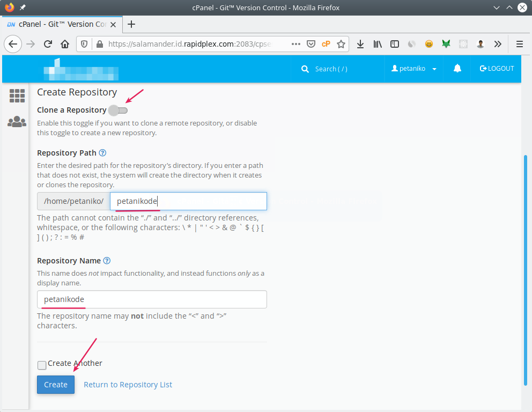Open the page actions ellipsis menu
Screen dimensions: 532x412
point(295,44)
